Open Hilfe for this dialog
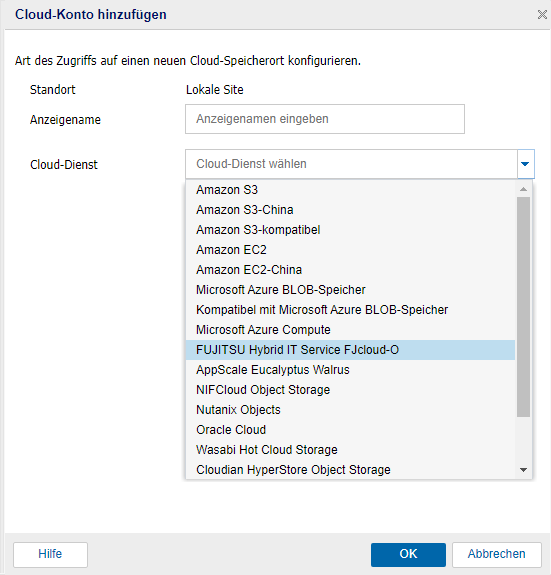The height and width of the screenshot is (575, 551). 50,554
